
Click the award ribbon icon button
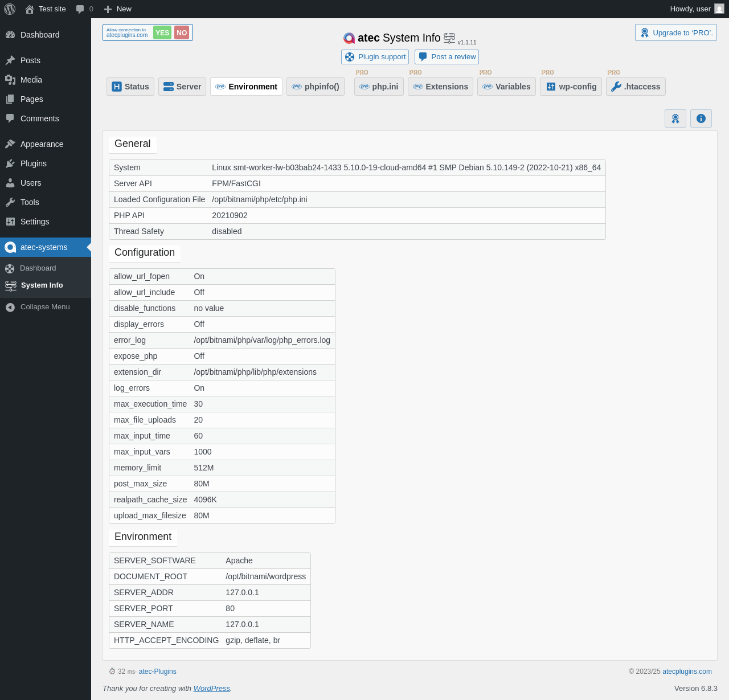(675, 118)
